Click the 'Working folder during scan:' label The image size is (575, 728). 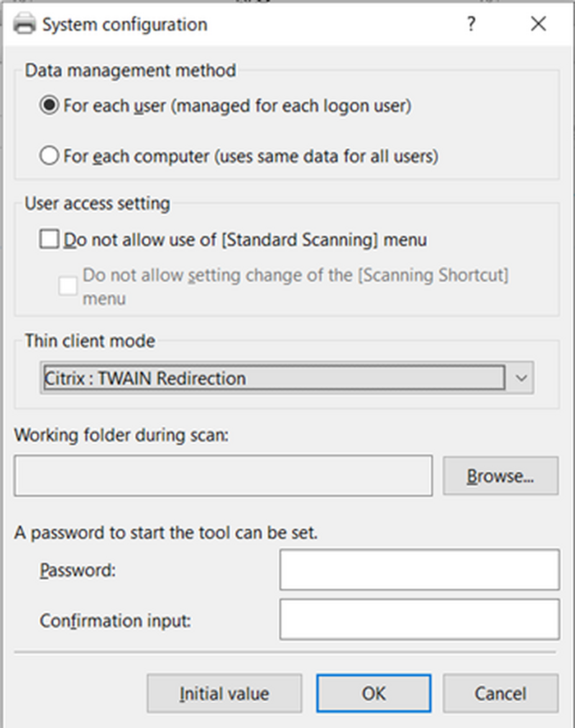[x=121, y=435]
